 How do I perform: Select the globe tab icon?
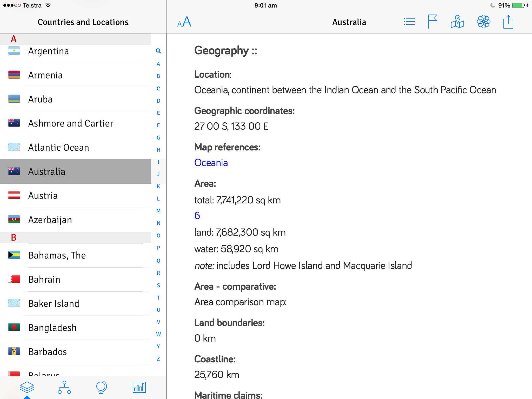click(x=101, y=387)
